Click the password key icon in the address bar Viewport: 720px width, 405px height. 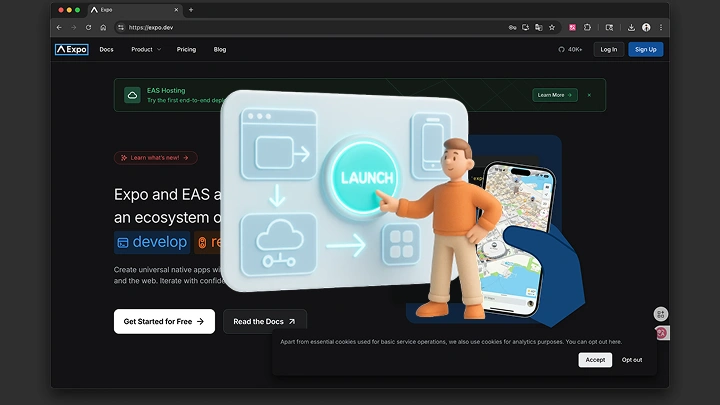[512, 28]
